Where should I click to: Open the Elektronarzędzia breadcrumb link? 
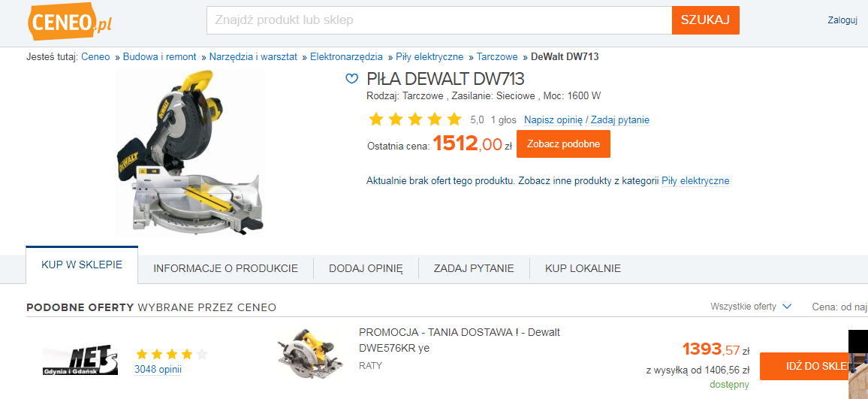tap(347, 56)
